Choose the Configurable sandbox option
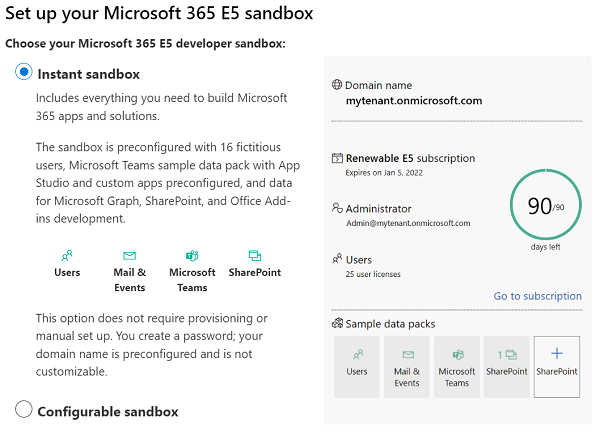 (x=24, y=410)
